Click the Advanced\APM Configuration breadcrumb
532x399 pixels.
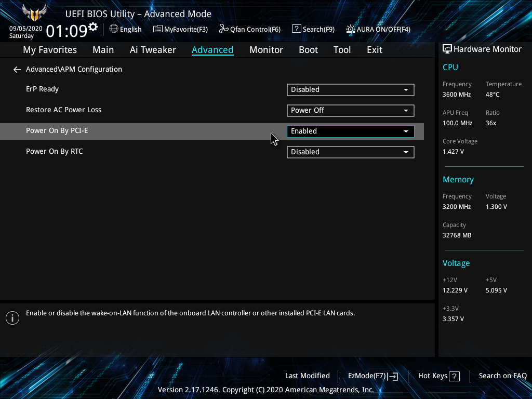(74, 70)
